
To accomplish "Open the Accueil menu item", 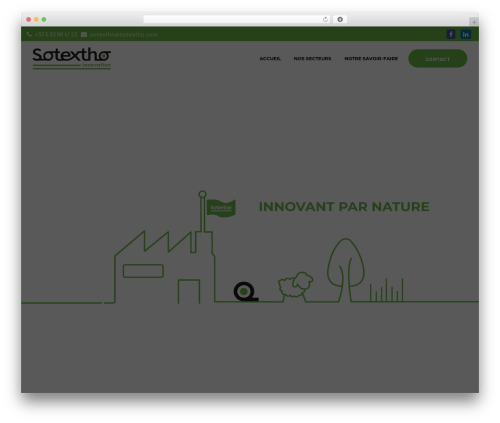I will pos(270,59).
